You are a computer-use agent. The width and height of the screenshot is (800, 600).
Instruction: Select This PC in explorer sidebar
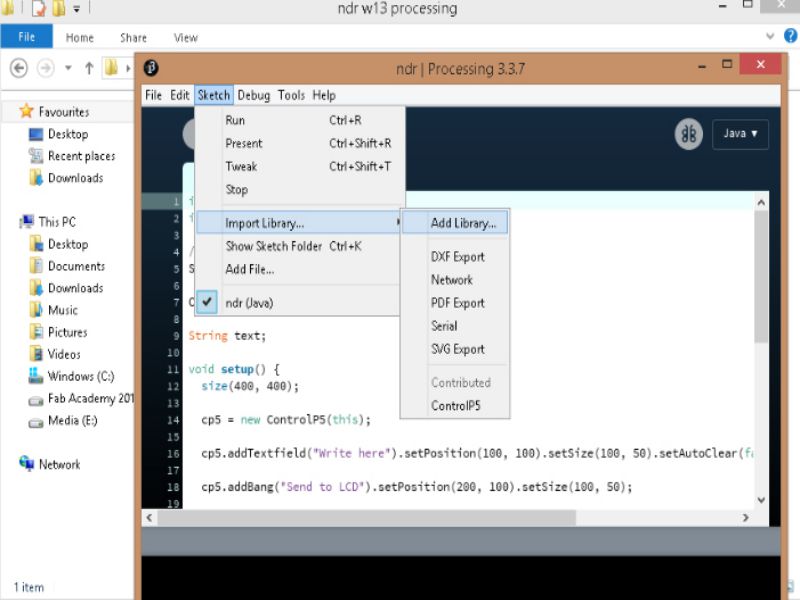pos(47,222)
